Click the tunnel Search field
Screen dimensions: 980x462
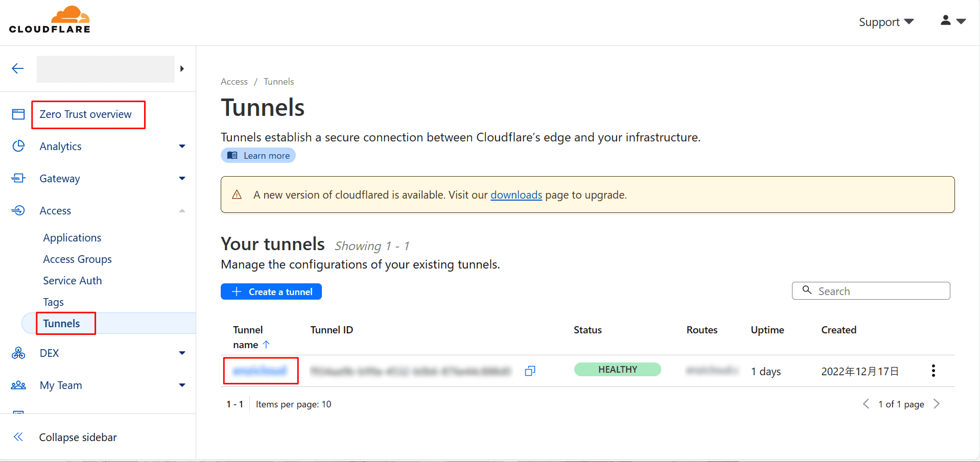[871, 291]
